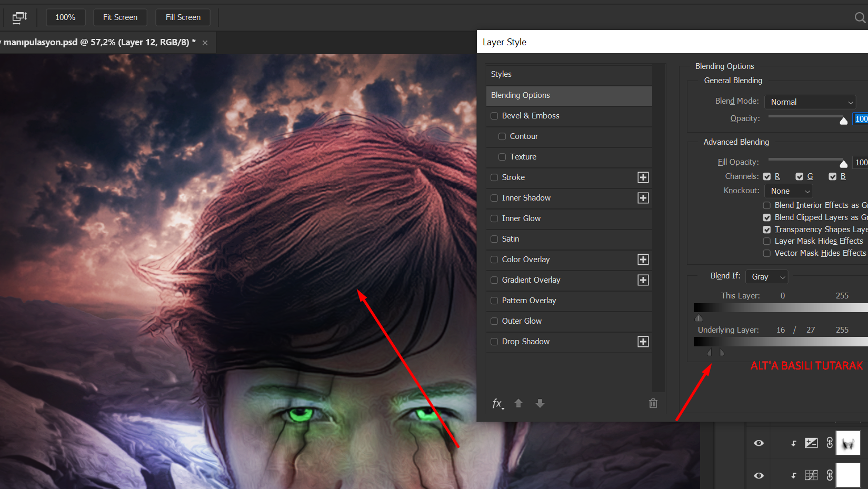Image resolution: width=868 pixels, height=489 pixels.
Task: Click link icon beside the curves layer mask
Action: [830, 443]
